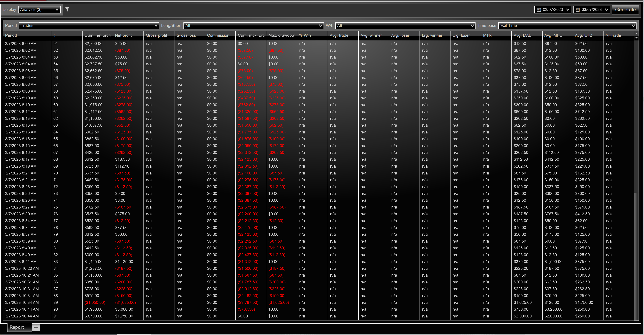Open the Display Analysis ($) dropdown

click(x=39, y=10)
